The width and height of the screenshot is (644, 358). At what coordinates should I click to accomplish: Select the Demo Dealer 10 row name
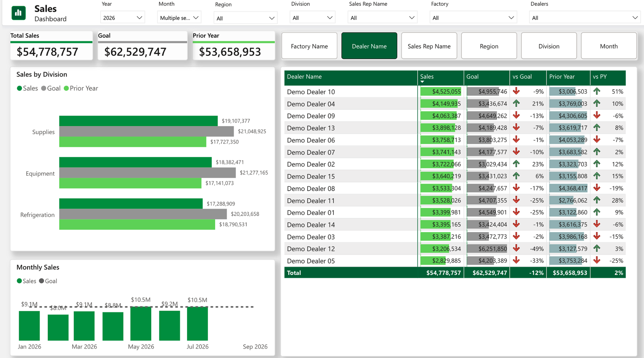pos(311,92)
